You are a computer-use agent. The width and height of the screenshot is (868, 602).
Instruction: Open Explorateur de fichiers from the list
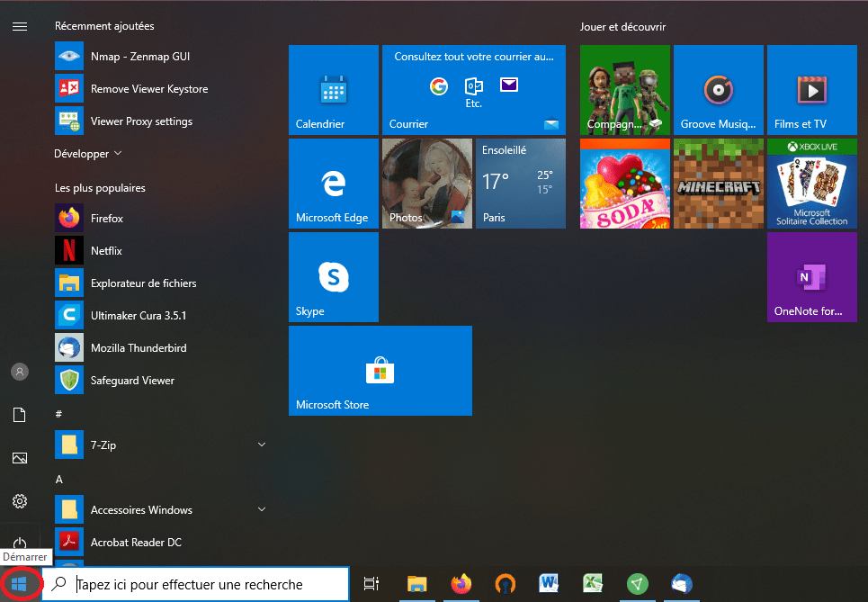(x=160, y=283)
